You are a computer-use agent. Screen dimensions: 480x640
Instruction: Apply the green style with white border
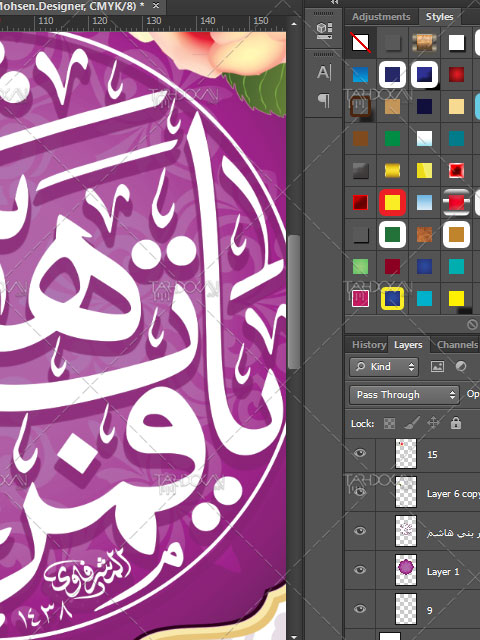(x=392, y=235)
